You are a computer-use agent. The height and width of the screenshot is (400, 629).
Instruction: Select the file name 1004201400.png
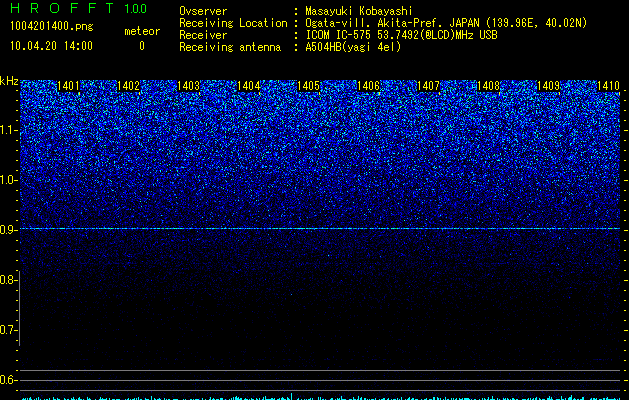52,26
